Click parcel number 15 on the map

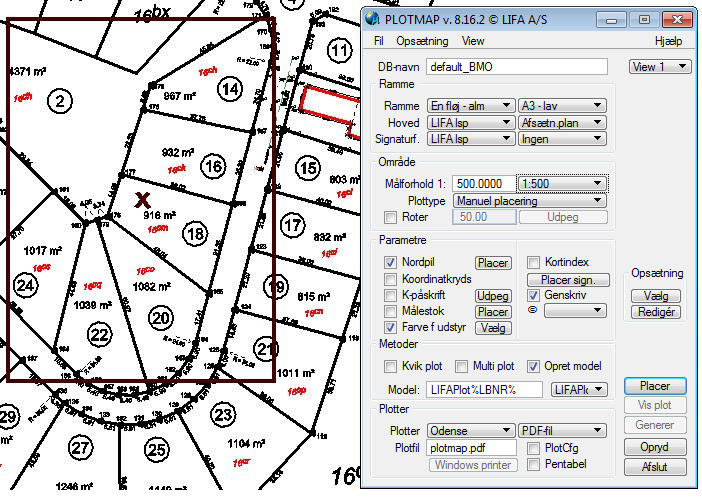[x=308, y=168]
